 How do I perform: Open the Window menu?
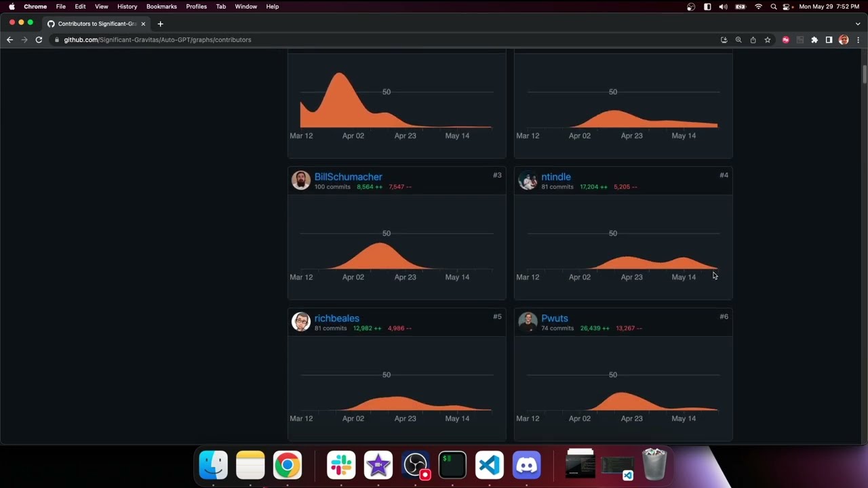click(x=245, y=7)
